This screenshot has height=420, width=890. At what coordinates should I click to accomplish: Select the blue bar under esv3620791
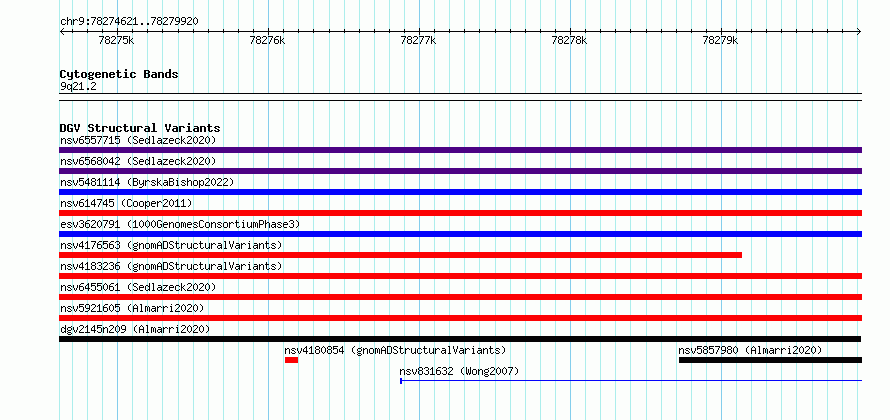coord(460,234)
